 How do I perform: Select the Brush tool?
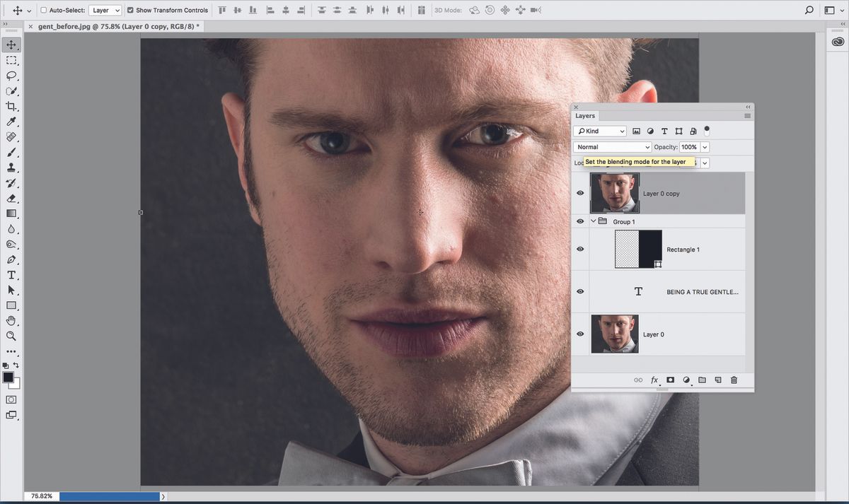[x=11, y=152]
